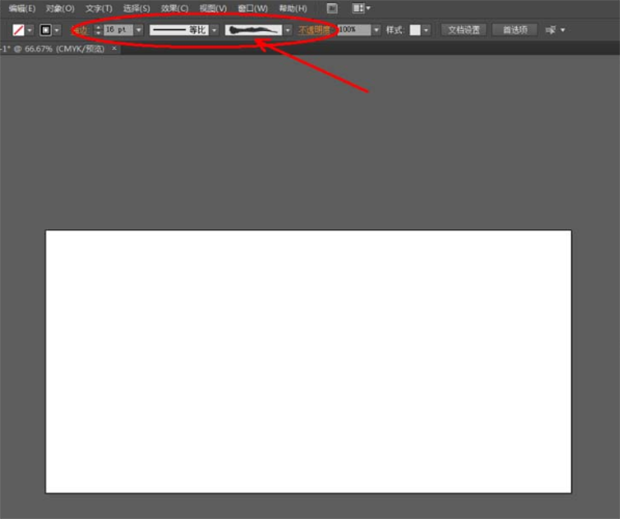The width and height of the screenshot is (620, 519).
Task: Click the fill color swatch with red slash
Action: 18,30
